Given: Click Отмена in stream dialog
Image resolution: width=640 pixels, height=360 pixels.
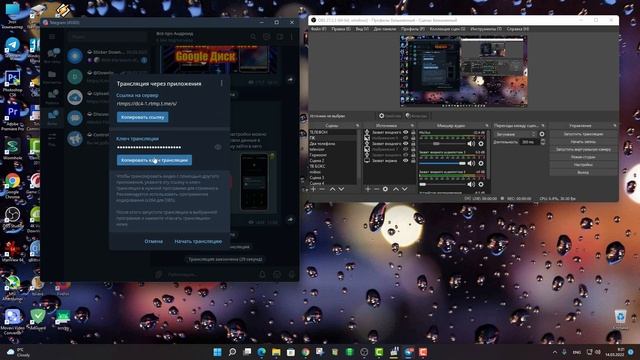Looking at the screenshot, I should [153, 241].
